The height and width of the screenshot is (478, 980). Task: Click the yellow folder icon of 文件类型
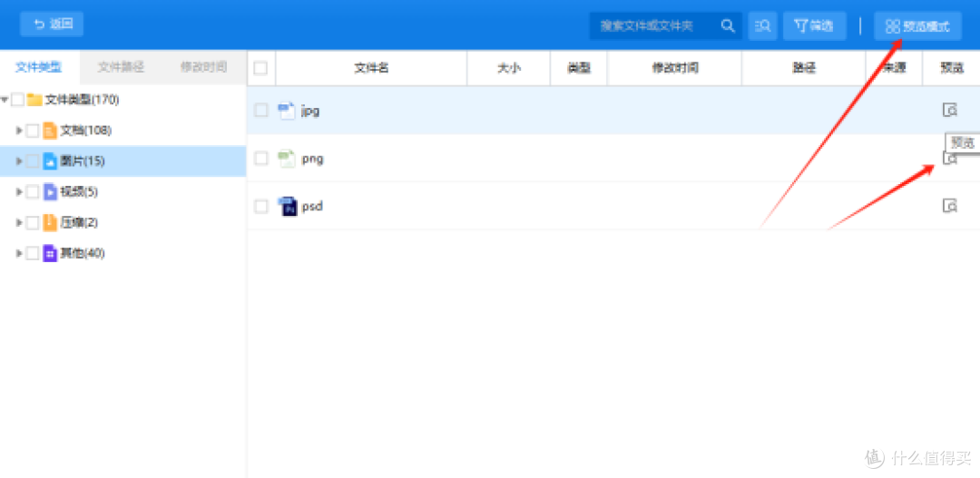[x=34, y=100]
